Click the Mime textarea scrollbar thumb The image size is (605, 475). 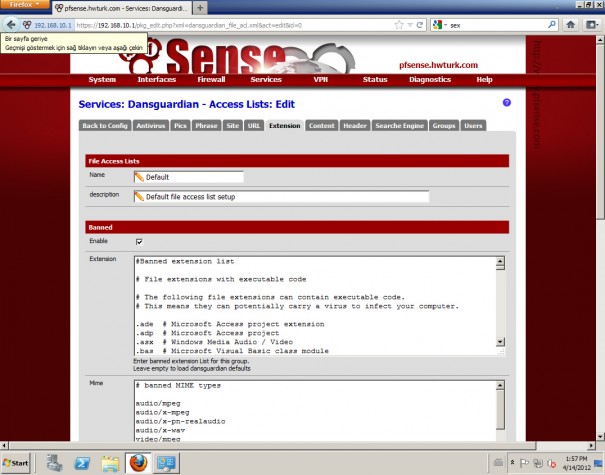tap(500, 409)
